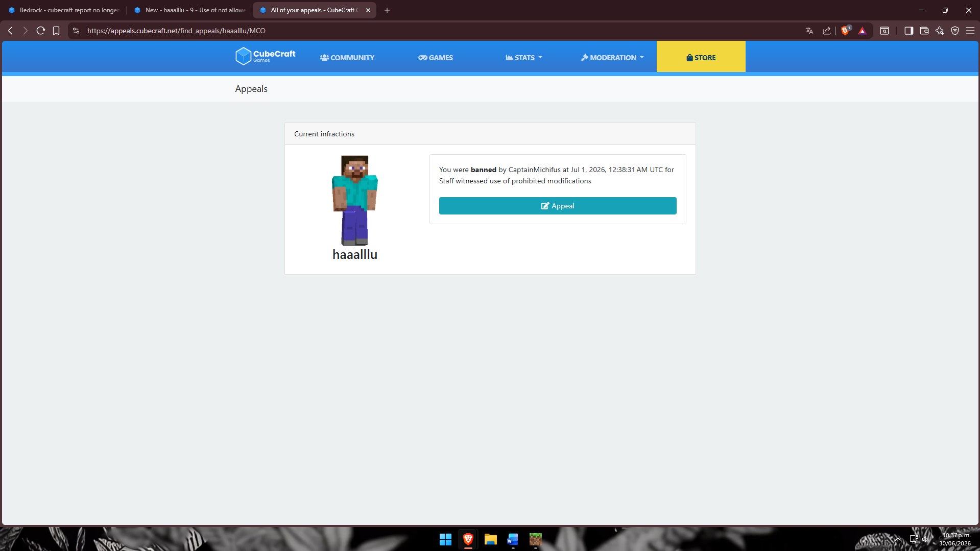Bookmark this page with the bookmark icon

point(56,31)
